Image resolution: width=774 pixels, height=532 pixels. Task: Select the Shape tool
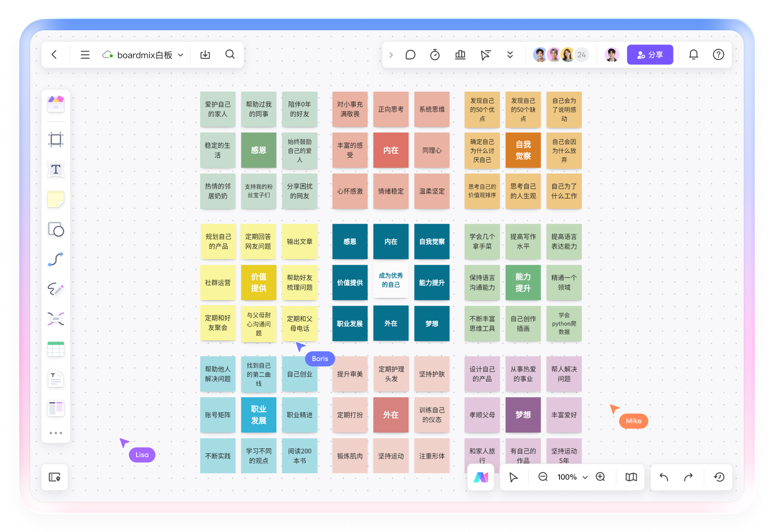pos(56,230)
